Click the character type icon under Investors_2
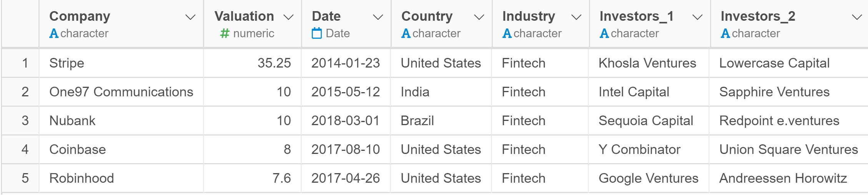The width and height of the screenshot is (868, 195). pyautogui.click(x=725, y=34)
